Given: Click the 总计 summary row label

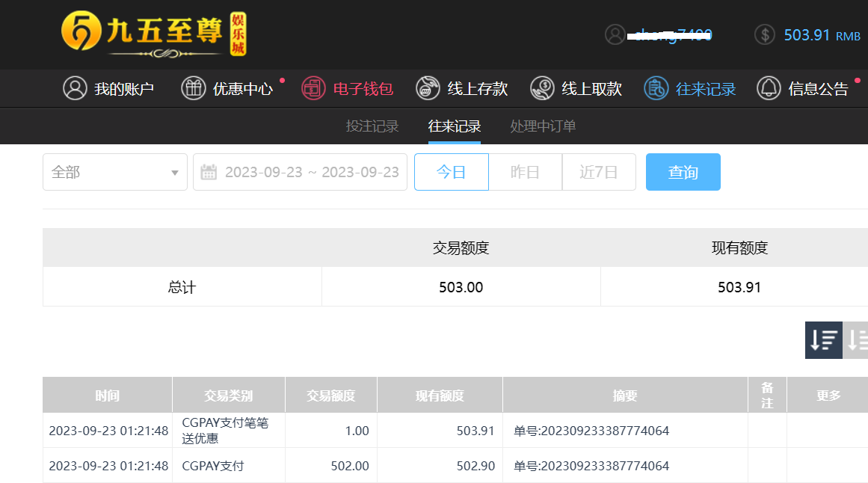Looking at the screenshot, I should coord(182,287).
